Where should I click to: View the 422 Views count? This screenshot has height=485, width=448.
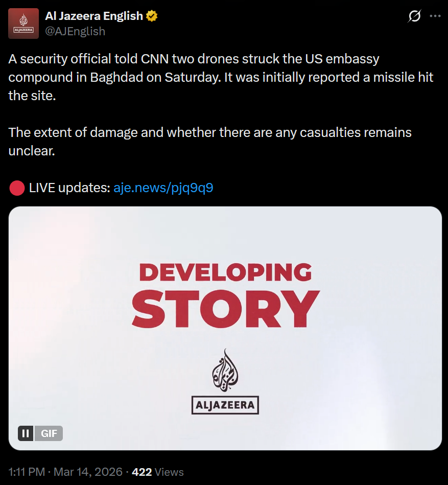coord(158,472)
